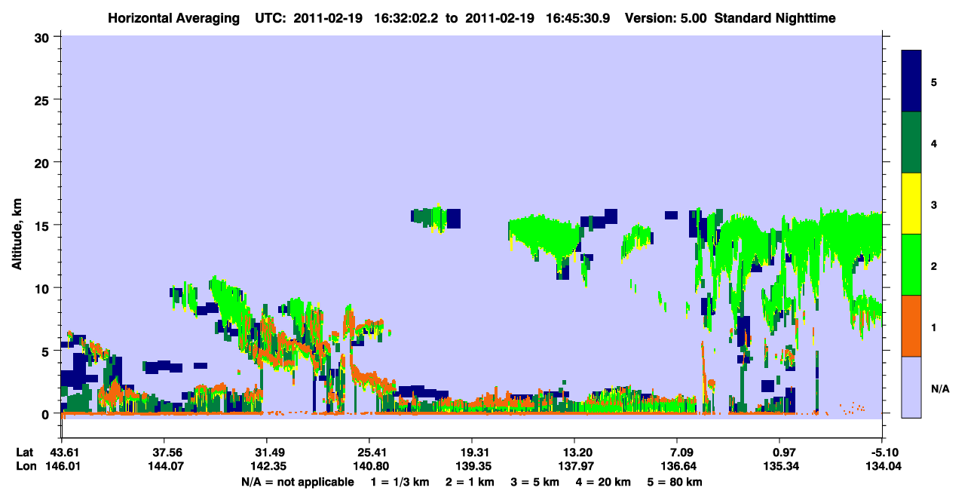Click the dark blue color bar segment labeled 5
Image resolution: width=980 pixels, height=503 pixels.
point(911,81)
